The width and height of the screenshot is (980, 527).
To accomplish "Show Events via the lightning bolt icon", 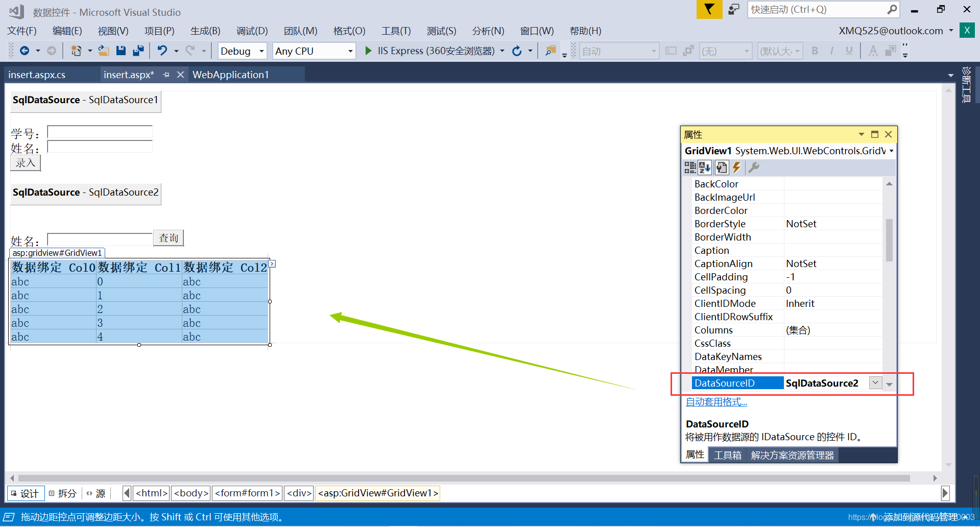I will pyautogui.click(x=736, y=167).
